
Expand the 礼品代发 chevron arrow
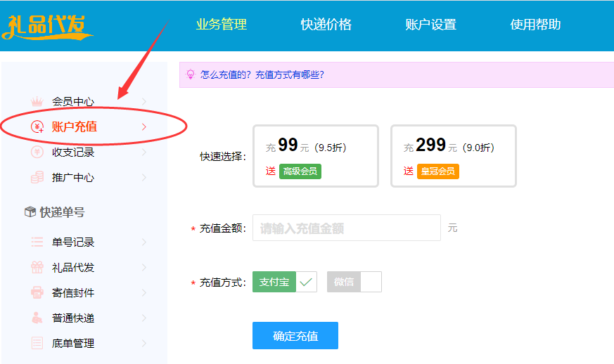click(144, 268)
